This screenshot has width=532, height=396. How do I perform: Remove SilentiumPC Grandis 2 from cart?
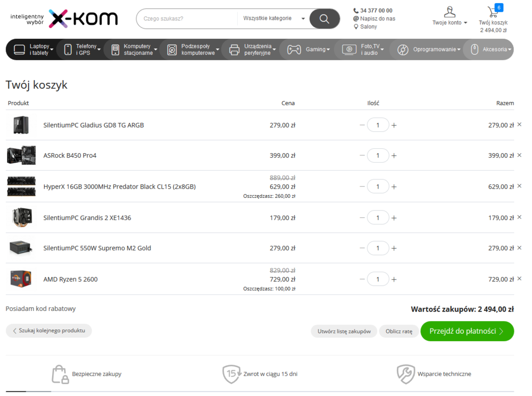click(x=519, y=217)
